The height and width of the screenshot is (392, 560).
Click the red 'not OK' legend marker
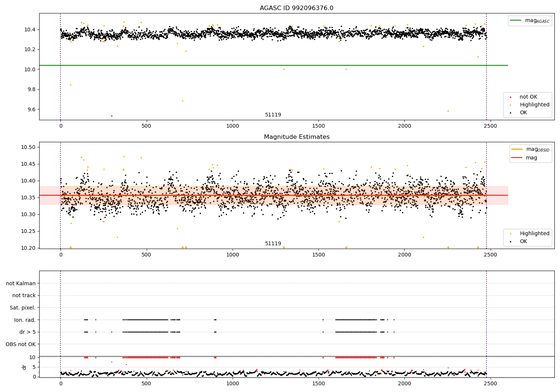point(511,97)
